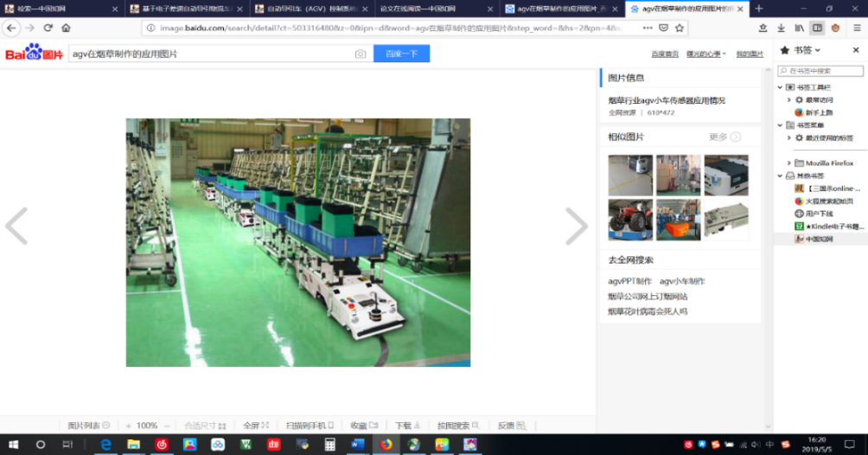Open the Firefox hamburger menu
Viewport: 868px width, 455px height.
pos(857,28)
